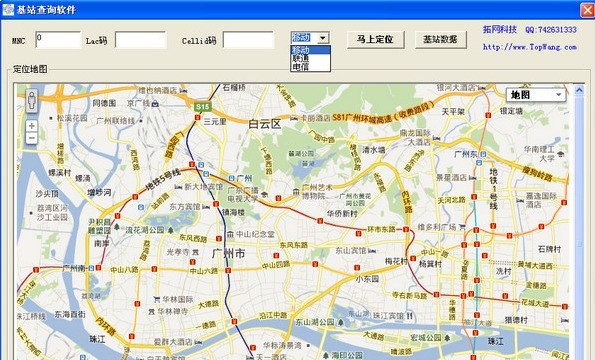Click the scrollbar up arrow beside map
595x360 pixels.
579,90
